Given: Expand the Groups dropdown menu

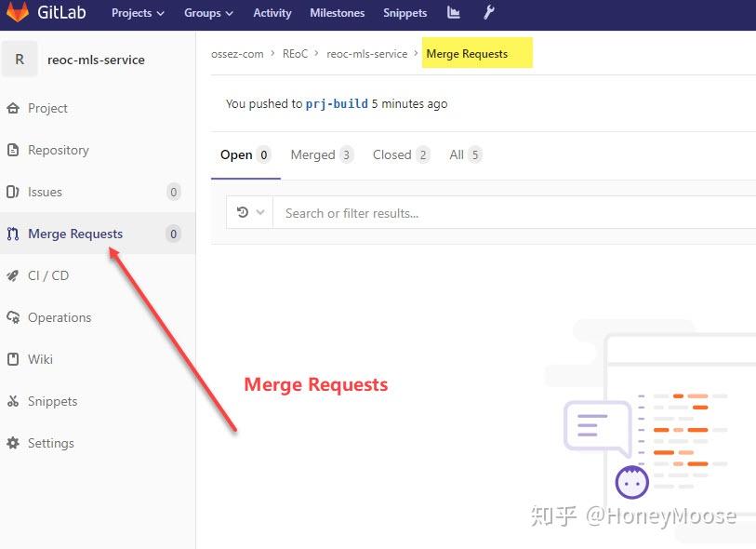Looking at the screenshot, I should [x=207, y=13].
